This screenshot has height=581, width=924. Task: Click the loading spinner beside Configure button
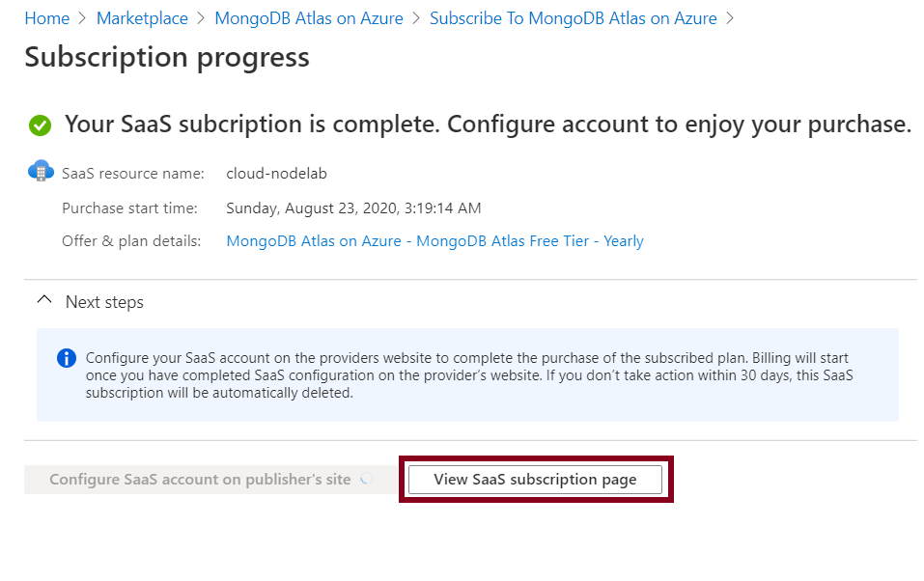[367, 479]
